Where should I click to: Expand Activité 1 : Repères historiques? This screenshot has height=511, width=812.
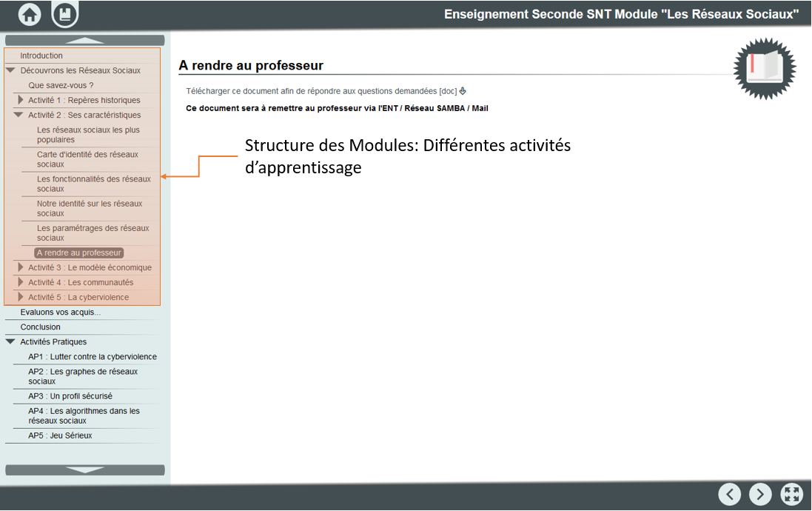pos(20,99)
